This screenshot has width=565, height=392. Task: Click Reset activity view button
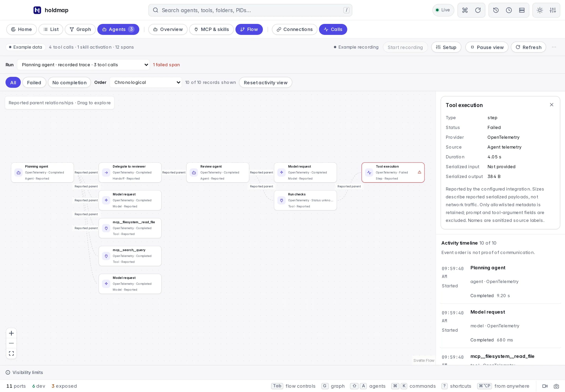pyautogui.click(x=265, y=83)
